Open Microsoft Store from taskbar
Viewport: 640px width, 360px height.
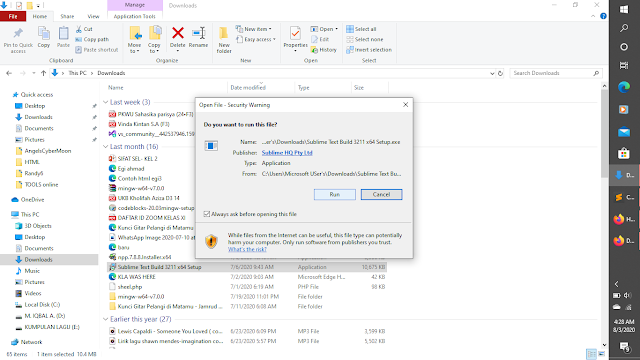(624, 153)
